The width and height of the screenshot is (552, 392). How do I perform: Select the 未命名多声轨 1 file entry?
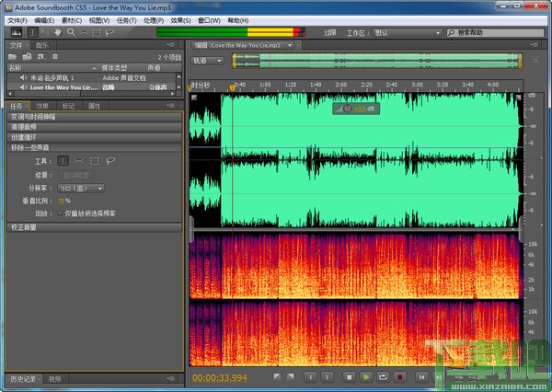52,78
